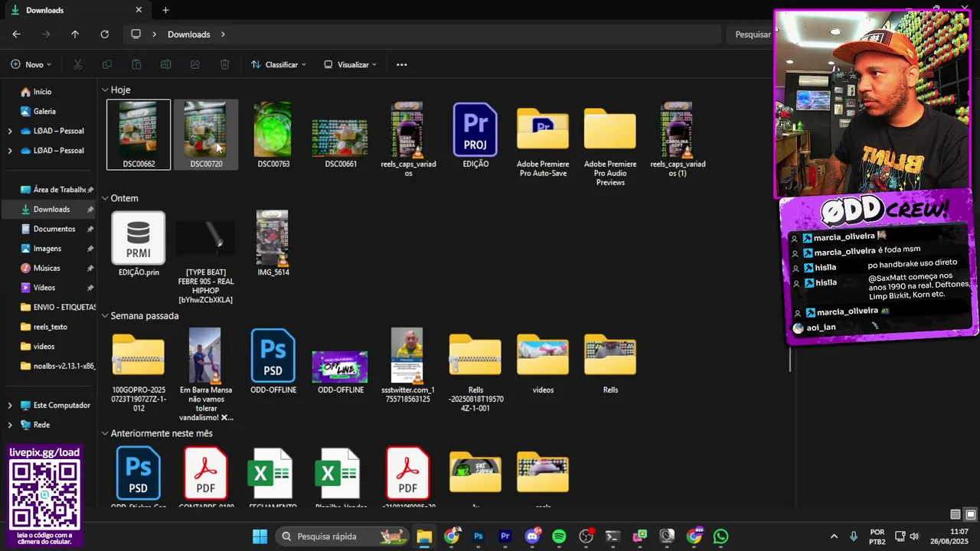Open the terminal icon in the taskbar
The image size is (980, 551).
pyautogui.click(x=612, y=536)
